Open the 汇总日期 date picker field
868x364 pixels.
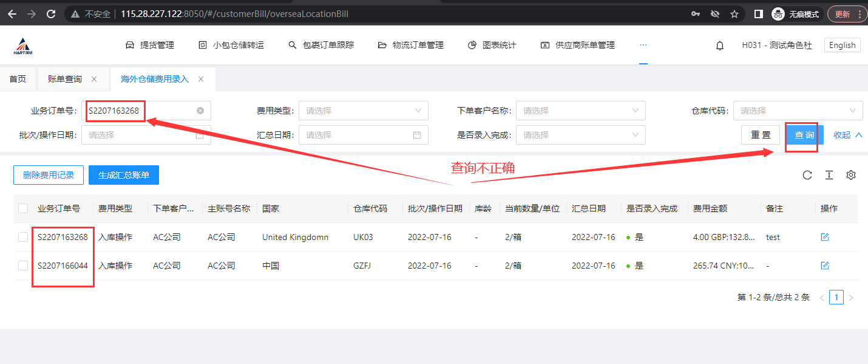(x=363, y=135)
